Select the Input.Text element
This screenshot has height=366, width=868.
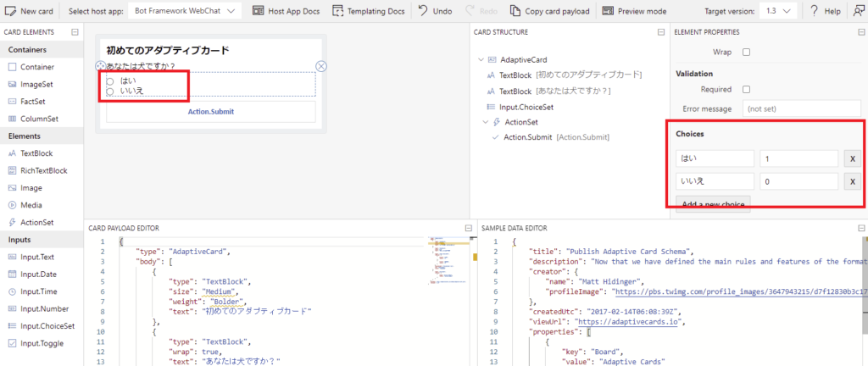[x=37, y=257]
